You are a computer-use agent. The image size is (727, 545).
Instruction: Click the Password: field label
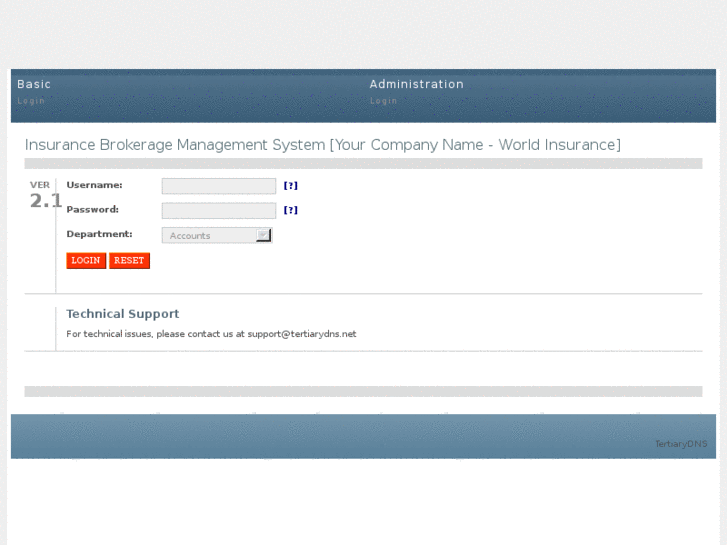(x=93, y=209)
